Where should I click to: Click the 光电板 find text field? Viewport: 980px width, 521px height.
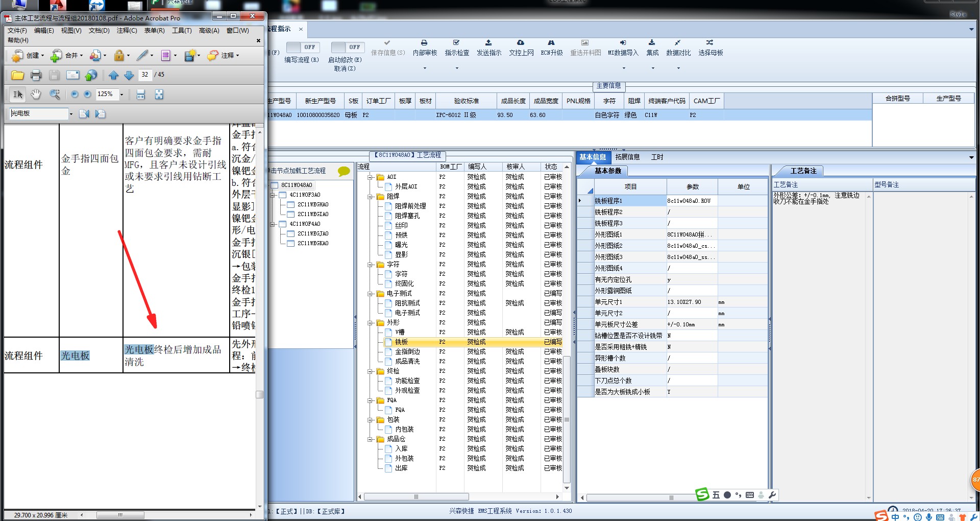click(x=39, y=113)
